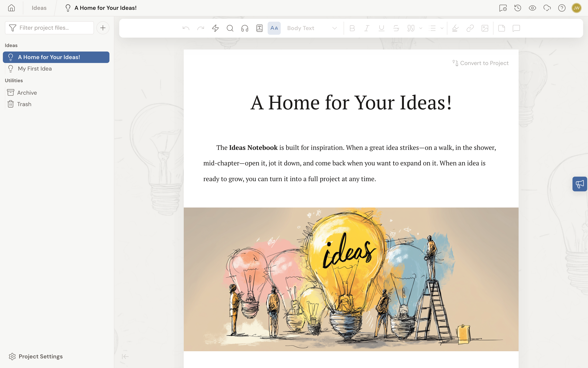Open My First Idea in sidebar
Viewport: 588px width, 368px height.
click(x=56, y=69)
